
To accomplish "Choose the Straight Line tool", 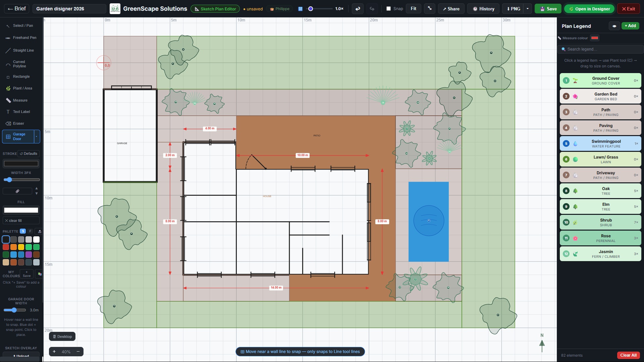I will 21,50.
